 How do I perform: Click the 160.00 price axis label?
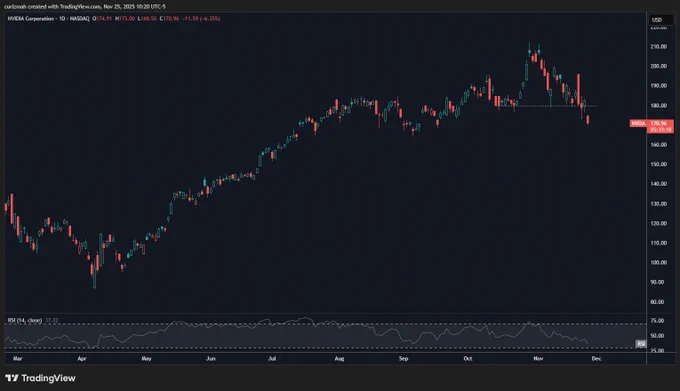point(658,145)
